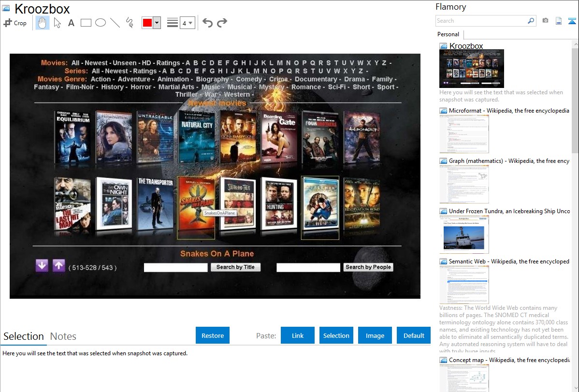Redo the last undone annotation
Image resolution: width=579 pixels, height=392 pixels.
[x=222, y=23]
